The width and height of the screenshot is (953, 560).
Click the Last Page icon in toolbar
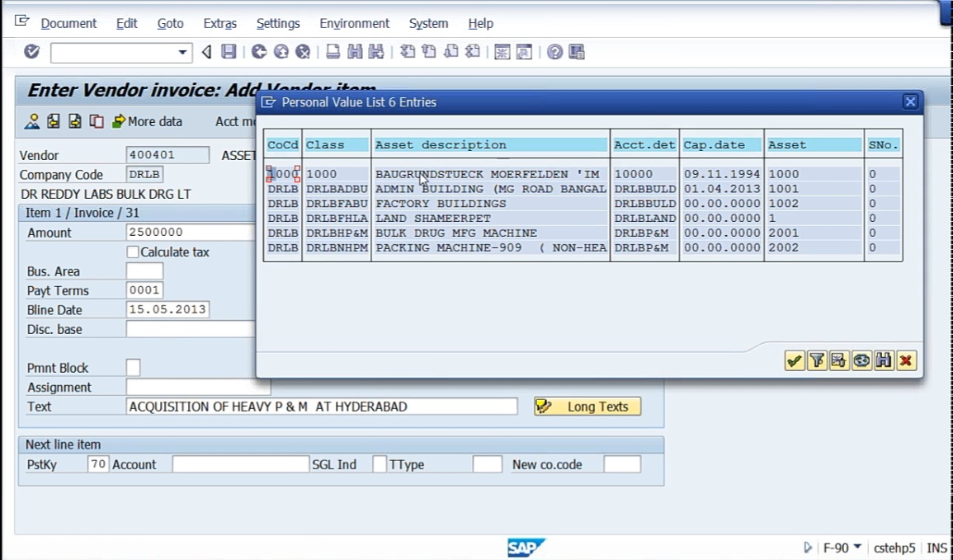(472, 52)
